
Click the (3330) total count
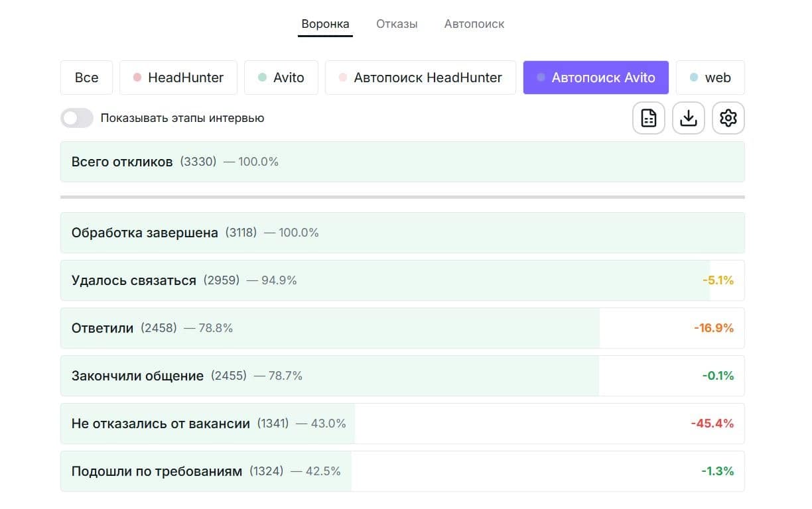[x=198, y=162]
